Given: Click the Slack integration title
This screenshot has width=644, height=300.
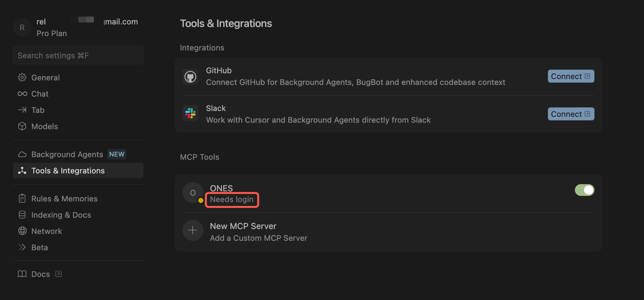Looking at the screenshot, I should (x=216, y=108).
